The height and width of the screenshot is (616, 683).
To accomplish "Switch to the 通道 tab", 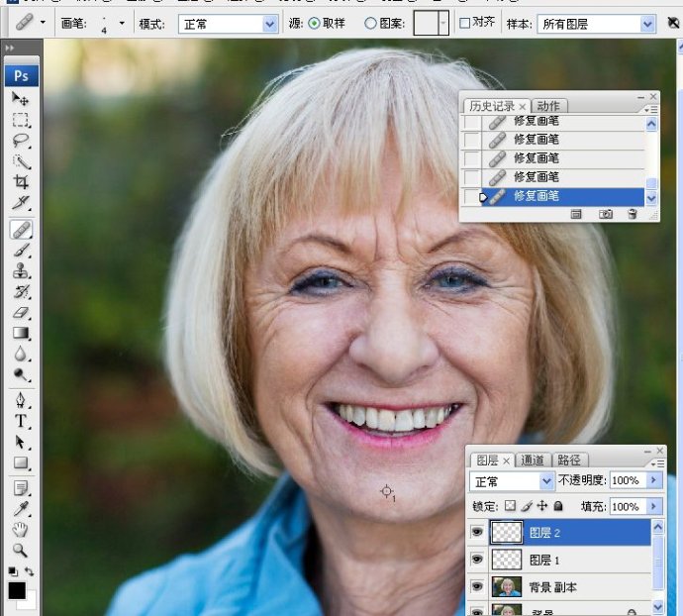I will 533,460.
